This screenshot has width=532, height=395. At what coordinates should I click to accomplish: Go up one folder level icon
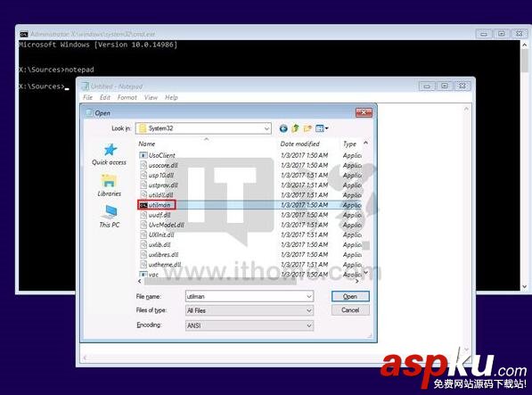(295, 128)
